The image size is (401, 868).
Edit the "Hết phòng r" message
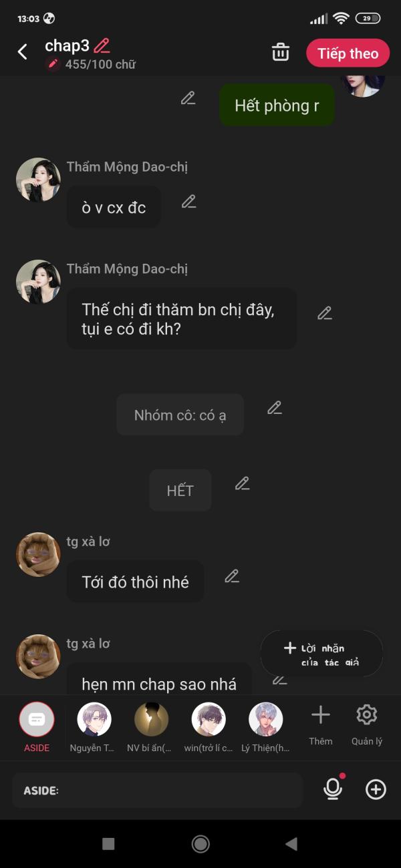pyautogui.click(x=188, y=99)
